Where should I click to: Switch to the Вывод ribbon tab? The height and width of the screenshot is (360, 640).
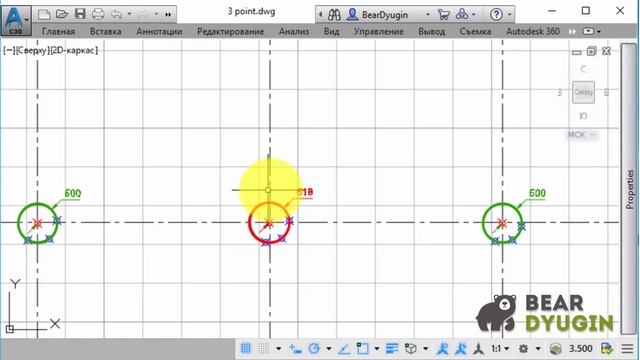[431, 31]
